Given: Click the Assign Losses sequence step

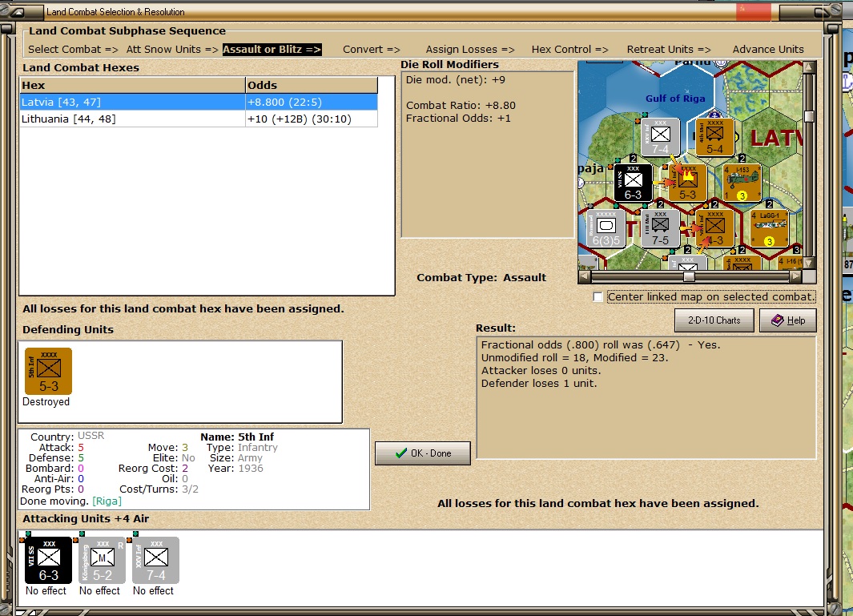Looking at the screenshot, I should pos(470,50).
